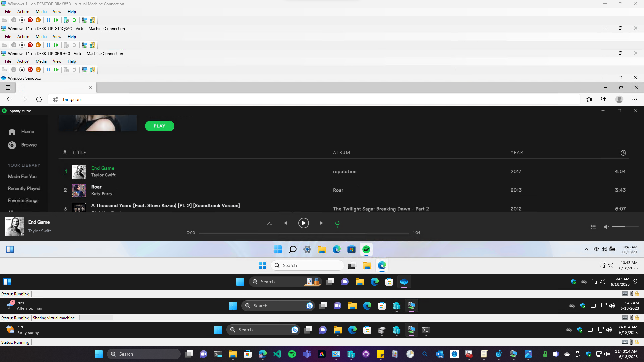Mute the Spotify volume speaker icon
This screenshot has width=644, height=362.
[606, 227]
